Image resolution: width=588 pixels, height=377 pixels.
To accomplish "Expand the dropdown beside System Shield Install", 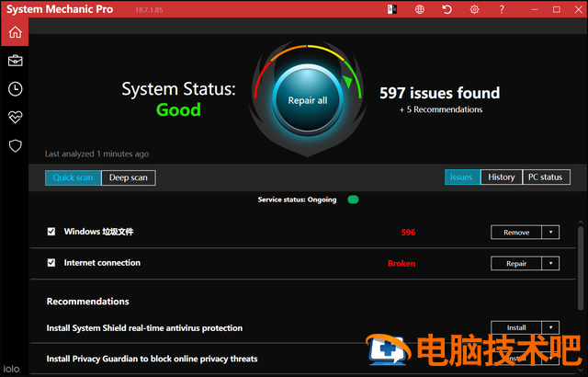I will tap(550, 327).
